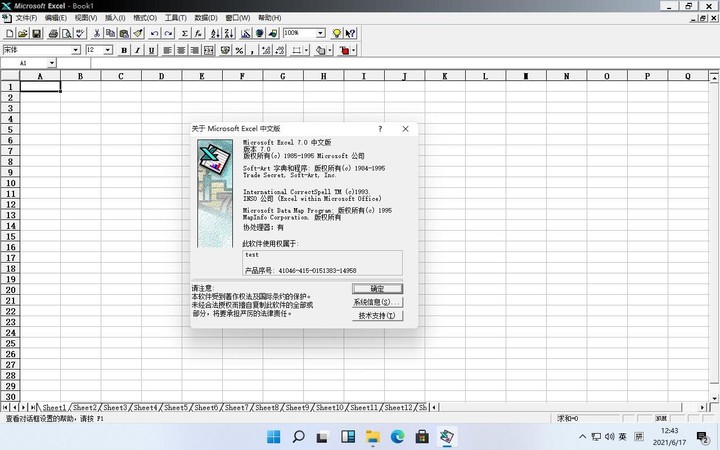Viewport: 720px width, 450px height.
Task: Click the Print icon in toolbar
Action: [55, 33]
